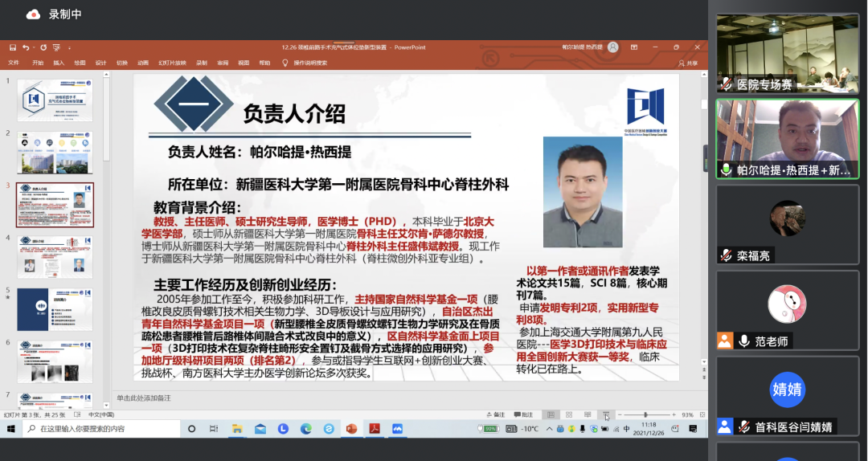The width and height of the screenshot is (868, 461).
Task: Open the Ribbon Display Options icon
Action: click(634, 47)
